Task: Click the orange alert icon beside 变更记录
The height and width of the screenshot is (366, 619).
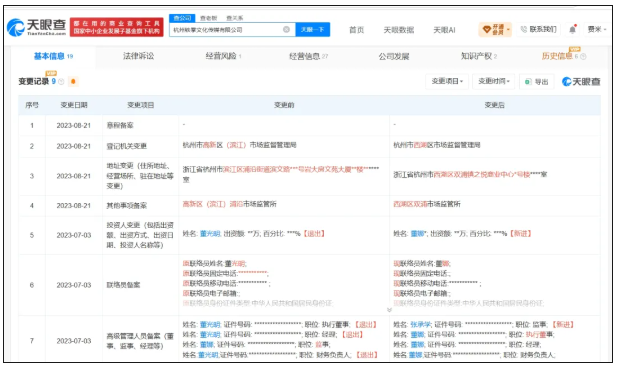Action: point(73,82)
